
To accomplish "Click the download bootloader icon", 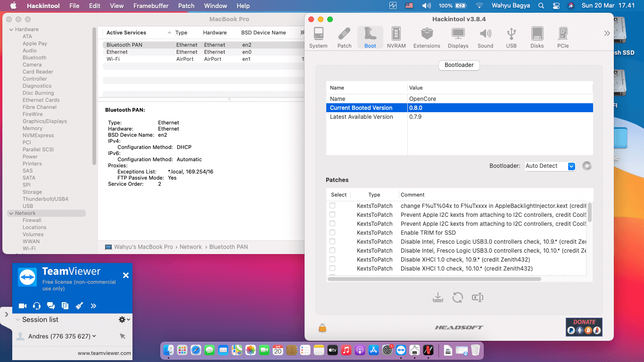I will click(x=438, y=297).
